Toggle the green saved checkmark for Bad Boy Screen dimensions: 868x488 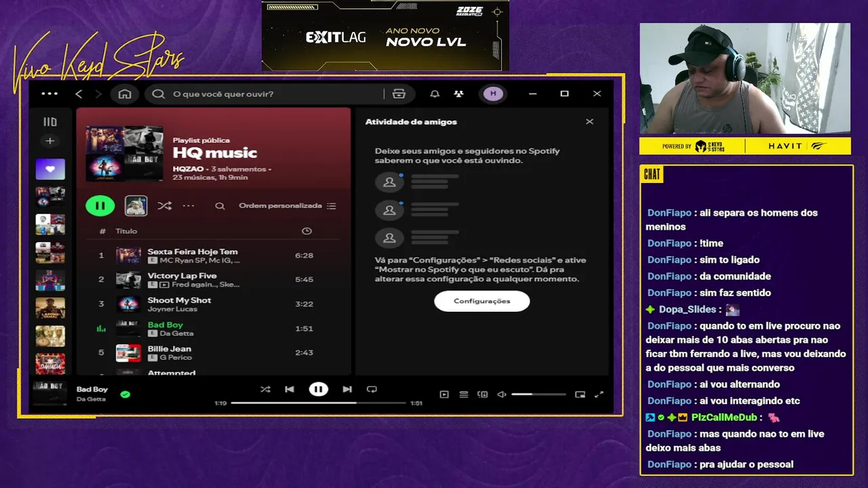click(125, 394)
